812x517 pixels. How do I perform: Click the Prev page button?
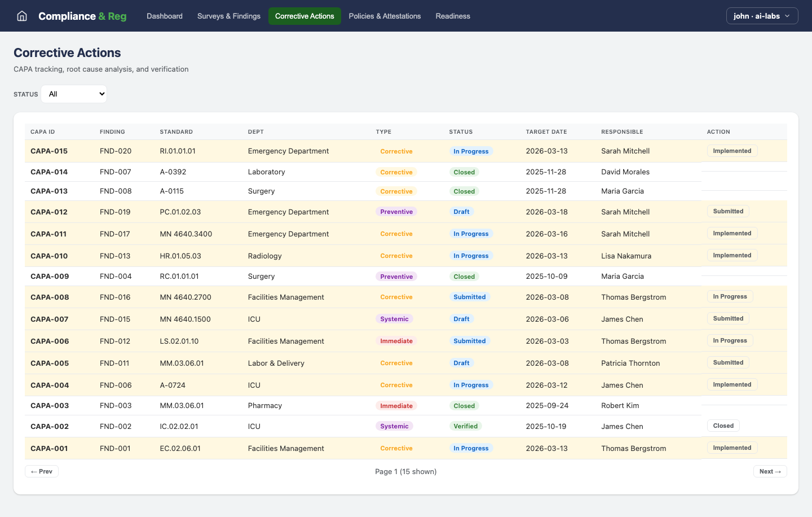pos(41,471)
